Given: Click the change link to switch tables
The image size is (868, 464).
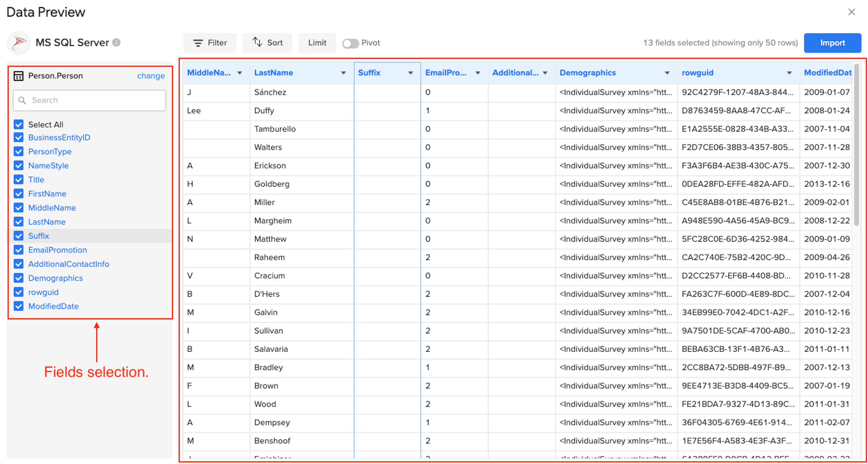Looking at the screenshot, I should (x=151, y=76).
